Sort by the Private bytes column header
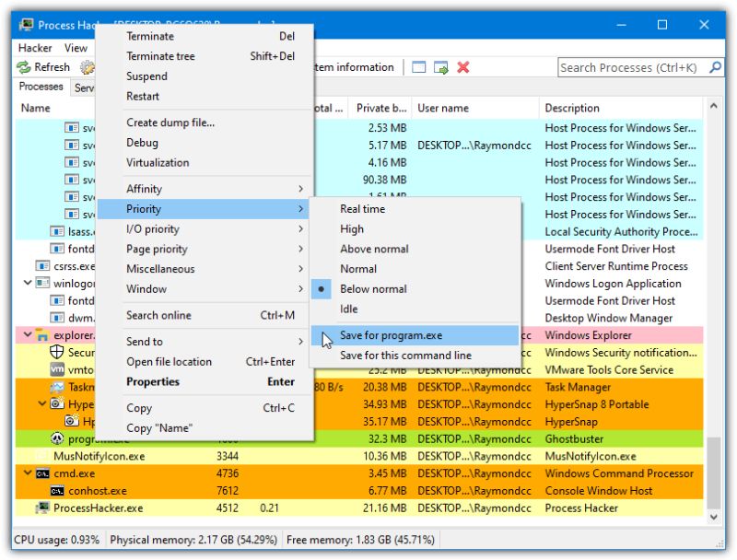Viewport: 737px width, 560px height. [x=380, y=108]
